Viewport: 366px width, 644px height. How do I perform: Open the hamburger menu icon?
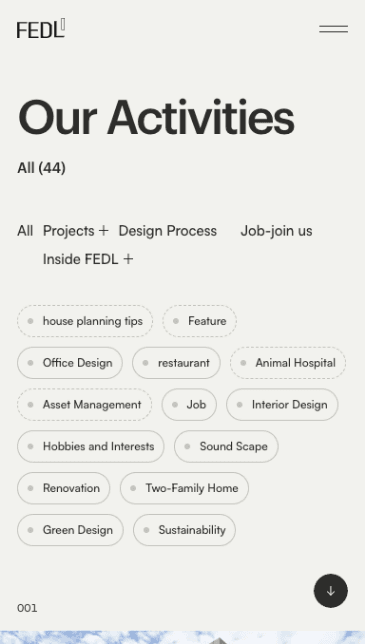point(333,29)
